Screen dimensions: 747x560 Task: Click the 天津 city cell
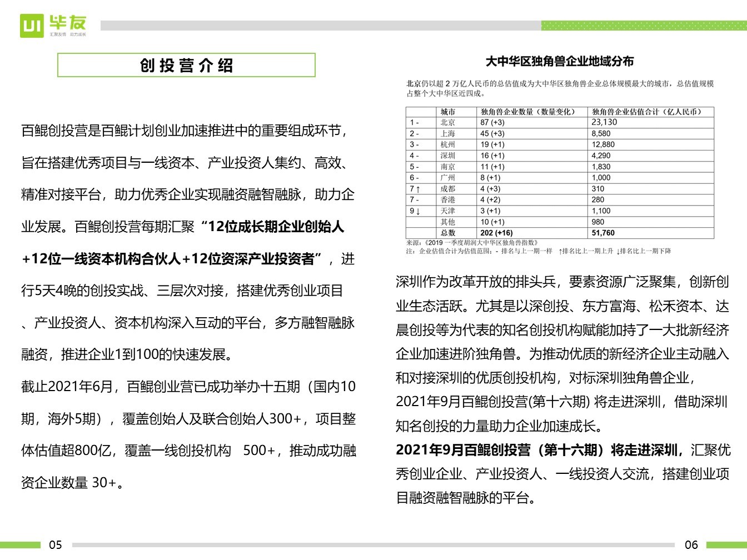(448, 211)
